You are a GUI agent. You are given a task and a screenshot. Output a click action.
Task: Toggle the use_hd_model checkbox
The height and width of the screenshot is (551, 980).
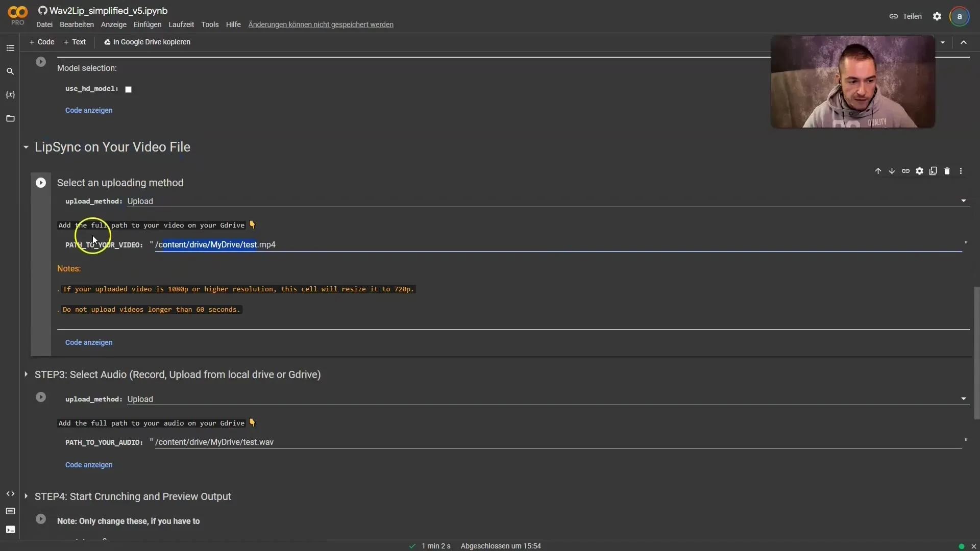pyautogui.click(x=129, y=89)
